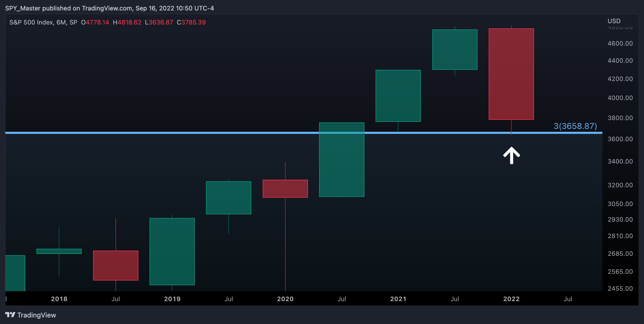
Task: Click the 2018 time axis label
Action: 59,299
